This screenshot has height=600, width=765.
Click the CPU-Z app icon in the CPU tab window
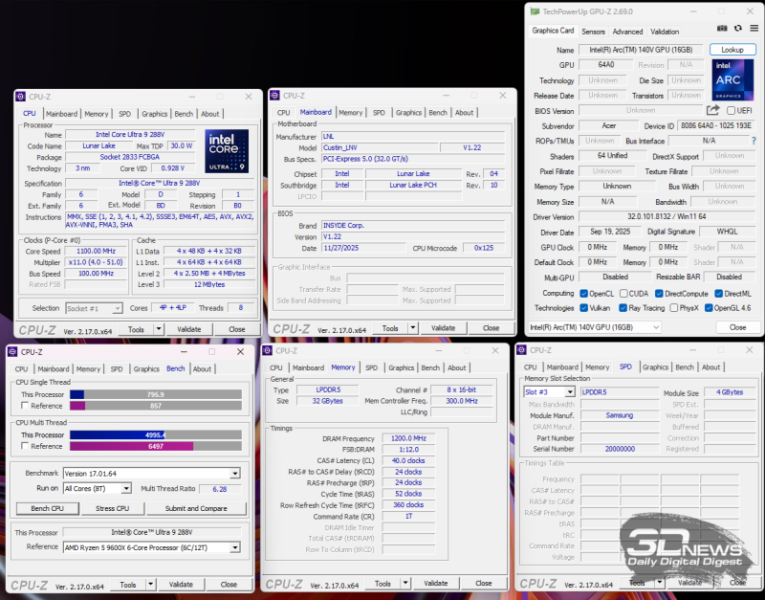click(20, 97)
